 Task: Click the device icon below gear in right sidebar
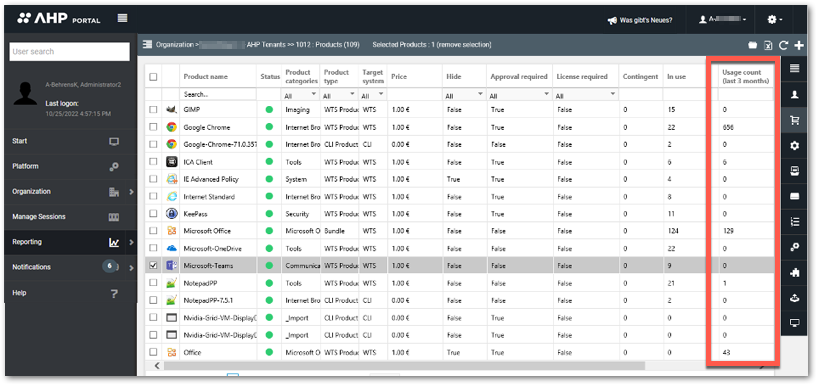pos(795,171)
